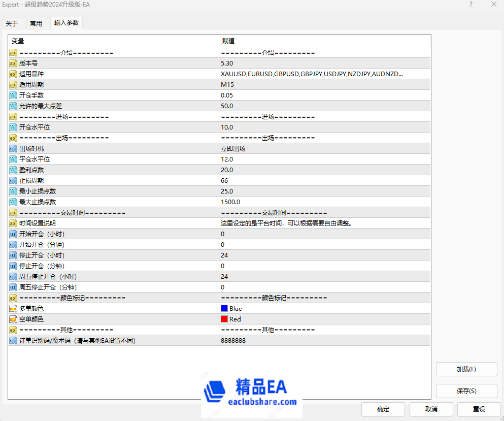The height and width of the screenshot is (421, 504).
Task: Click the string icon beside =====其他===== header
Action: pyautogui.click(x=13, y=330)
